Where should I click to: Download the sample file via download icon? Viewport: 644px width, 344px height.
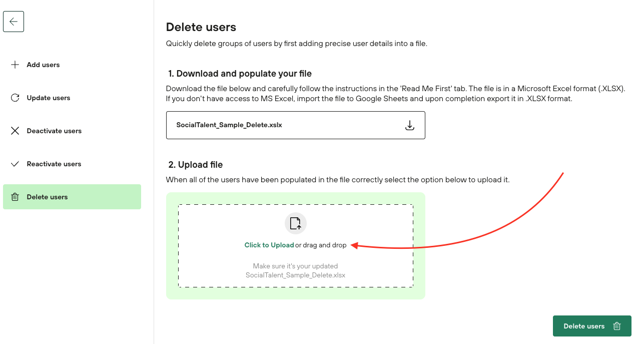pyautogui.click(x=409, y=125)
